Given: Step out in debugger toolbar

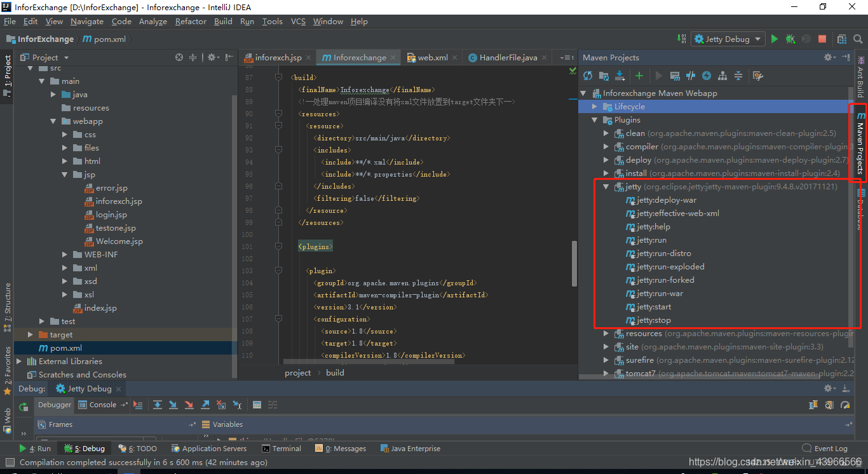Looking at the screenshot, I should click(205, 405).
